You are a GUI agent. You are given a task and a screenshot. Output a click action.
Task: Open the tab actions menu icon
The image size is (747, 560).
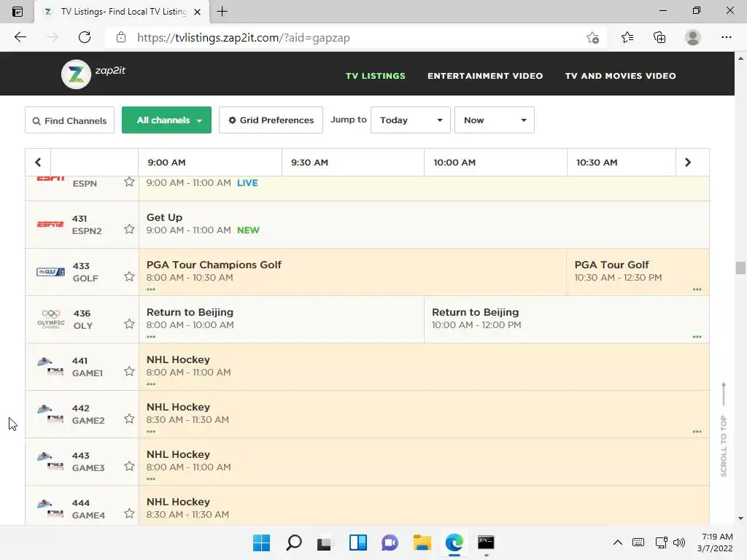(18, 12)
